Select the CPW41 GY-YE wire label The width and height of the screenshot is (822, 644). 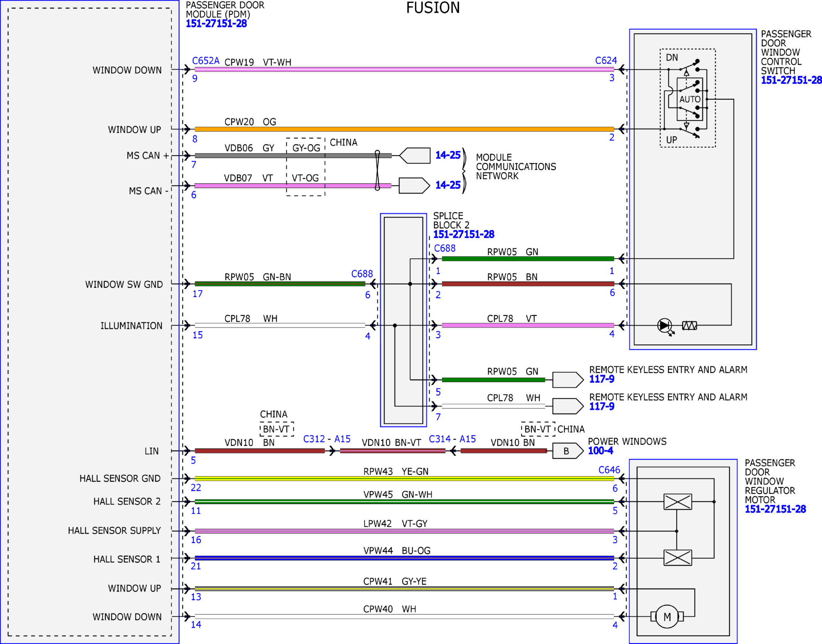click(x=395, y=582)
